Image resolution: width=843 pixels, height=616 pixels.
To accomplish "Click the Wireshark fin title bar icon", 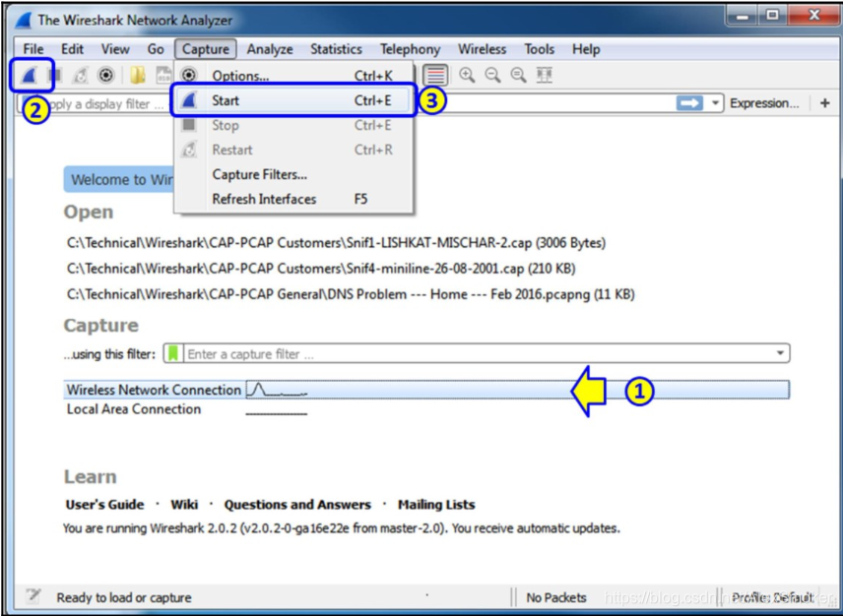I will click(24, 21).
